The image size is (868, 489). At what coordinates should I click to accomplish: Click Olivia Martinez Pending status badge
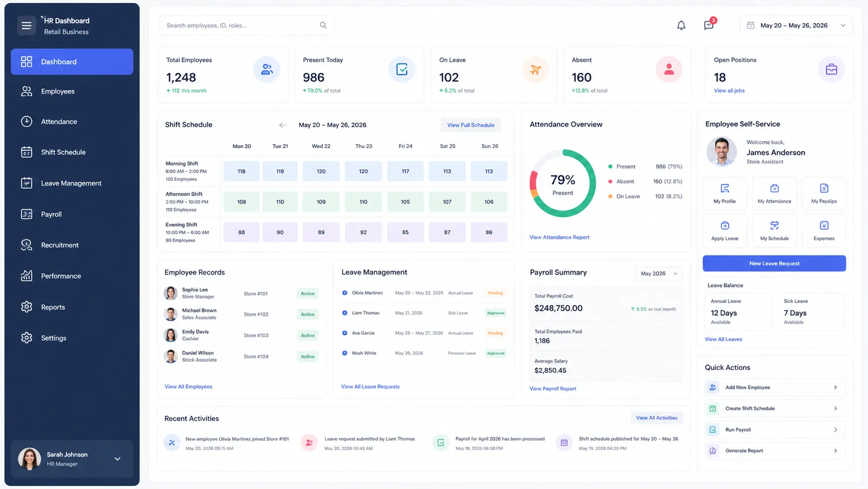click(495, 293)
